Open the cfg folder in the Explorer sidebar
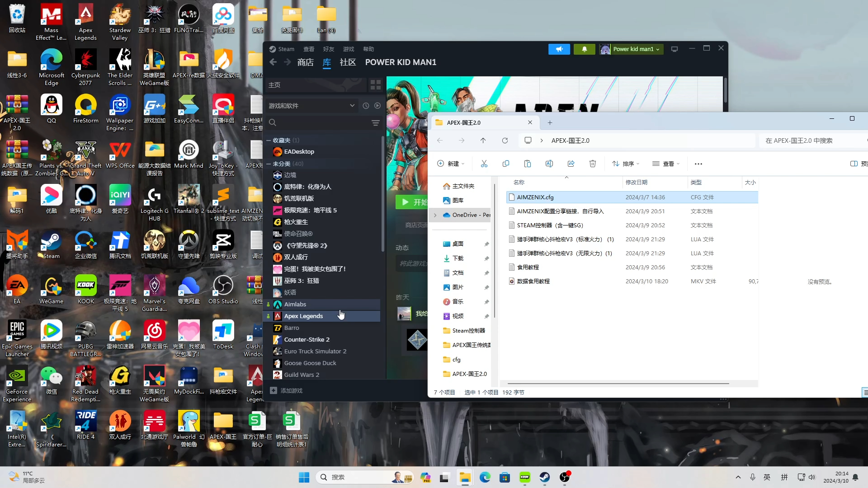 456,360
